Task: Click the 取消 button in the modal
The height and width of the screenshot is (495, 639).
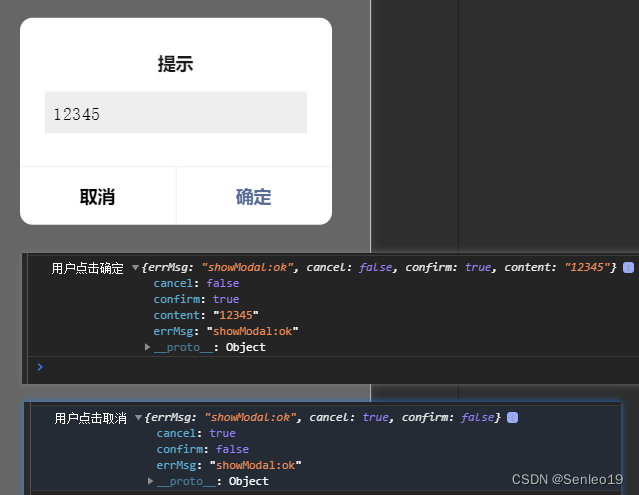Action: (98, 196)
